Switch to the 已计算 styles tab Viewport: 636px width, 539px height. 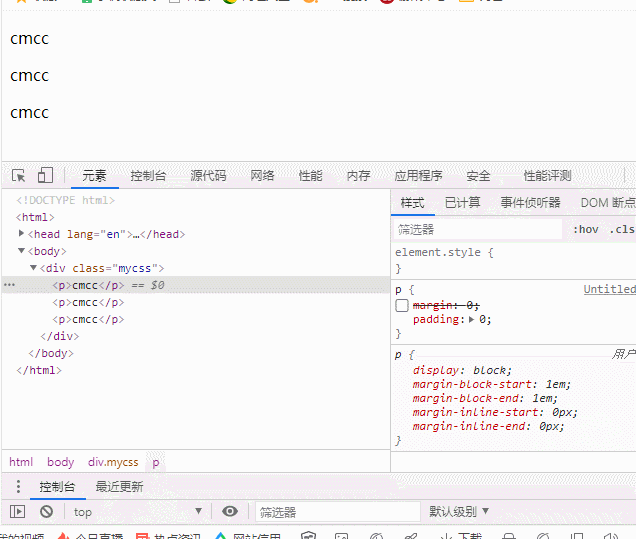click(x=462, y=202)
